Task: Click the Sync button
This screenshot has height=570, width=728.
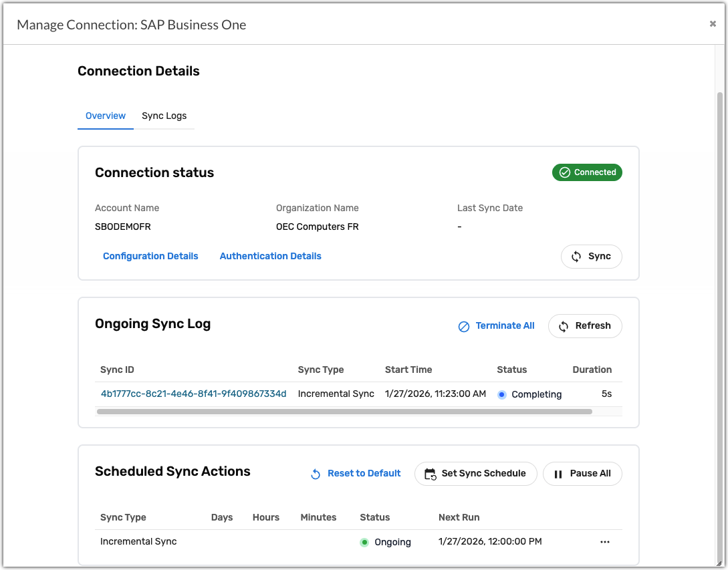Action: (x=591, y=256)
